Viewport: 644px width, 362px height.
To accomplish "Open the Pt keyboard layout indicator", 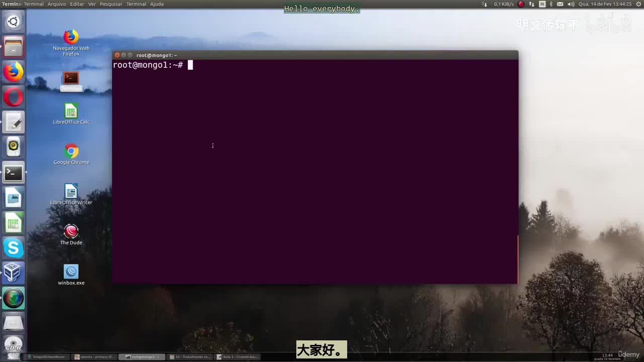I will coord(542,4).
